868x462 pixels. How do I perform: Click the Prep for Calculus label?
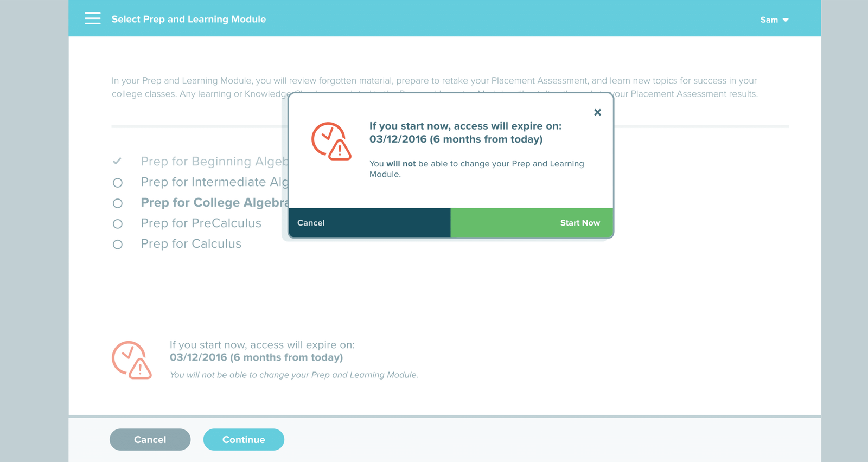[191, 244]
